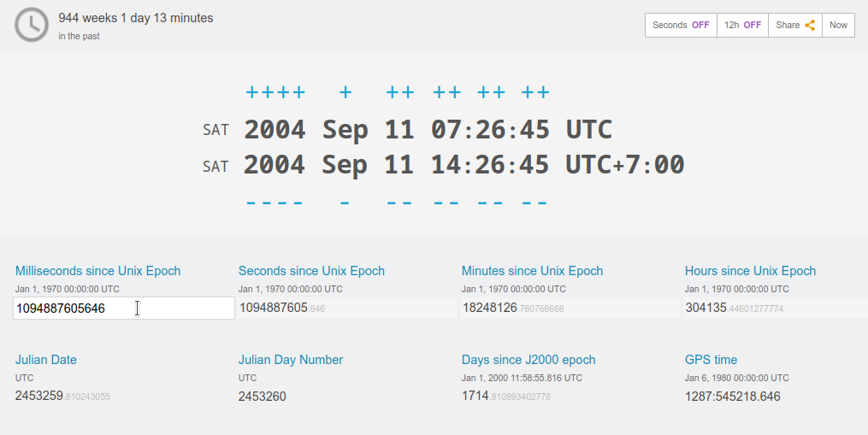Toggle the Seconds OFF switch

(x=681, y=26)
